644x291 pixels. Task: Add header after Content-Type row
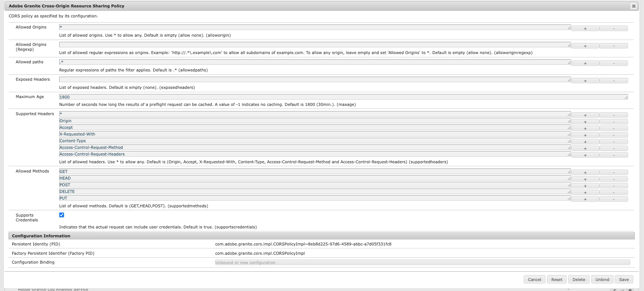[x=585, y=142]
